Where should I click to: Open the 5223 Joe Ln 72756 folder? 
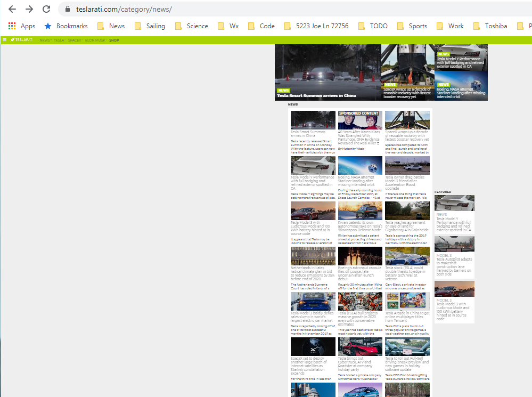click(316, 26)
